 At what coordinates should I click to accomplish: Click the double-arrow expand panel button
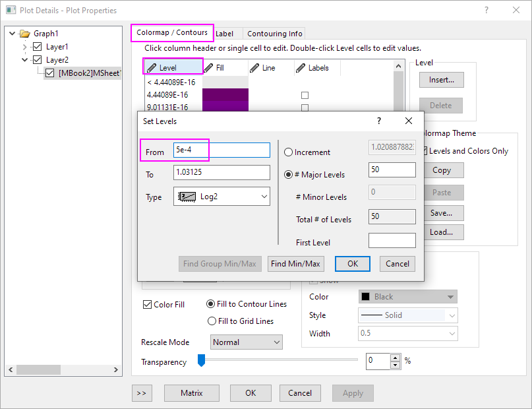click(x=142, y=393)
